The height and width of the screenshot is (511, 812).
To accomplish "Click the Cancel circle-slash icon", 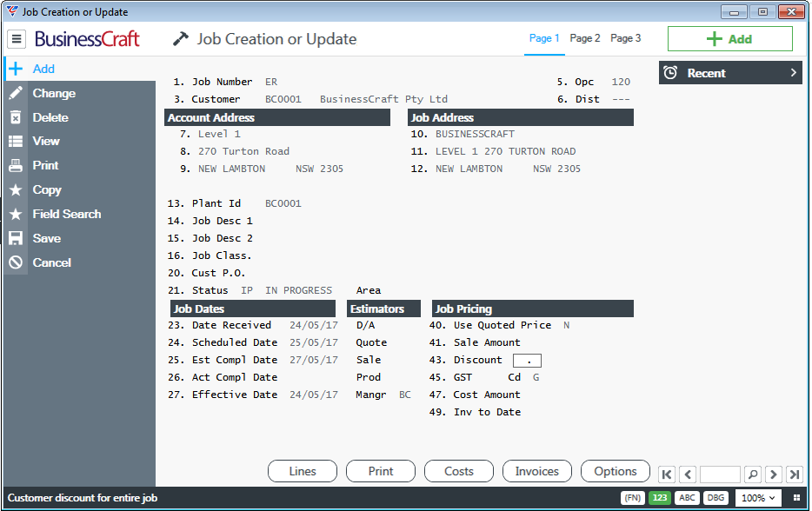I will click(16, 262).
